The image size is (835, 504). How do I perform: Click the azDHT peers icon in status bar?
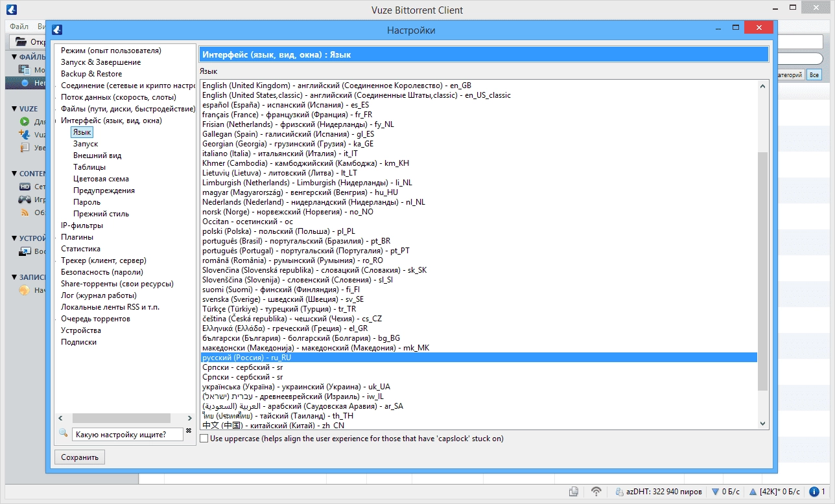(620, 492)
